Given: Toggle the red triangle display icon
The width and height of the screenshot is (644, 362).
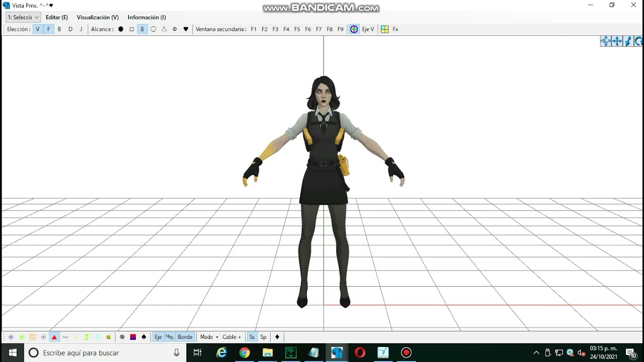Looking at the screenshot, I should pyautogui.click(x=54, y=337).
